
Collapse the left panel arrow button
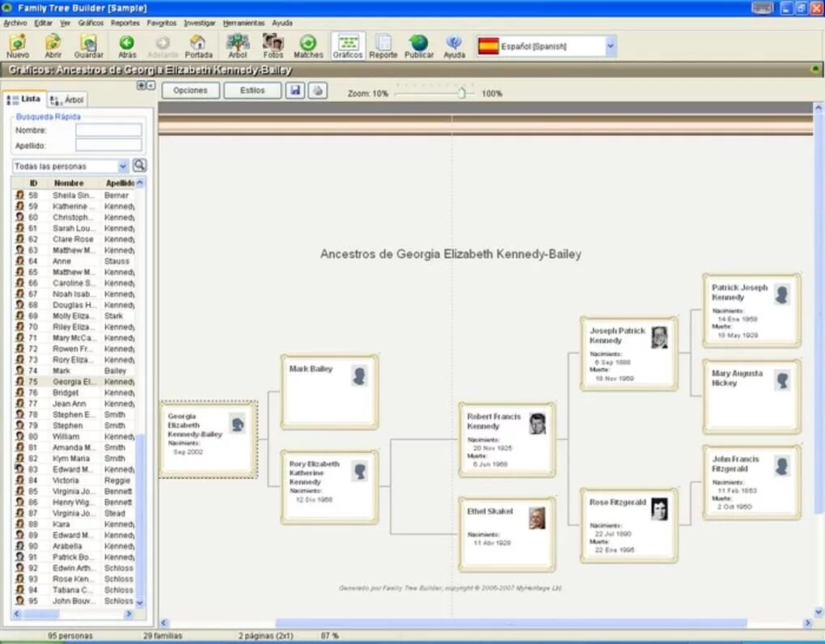[151, 85]
